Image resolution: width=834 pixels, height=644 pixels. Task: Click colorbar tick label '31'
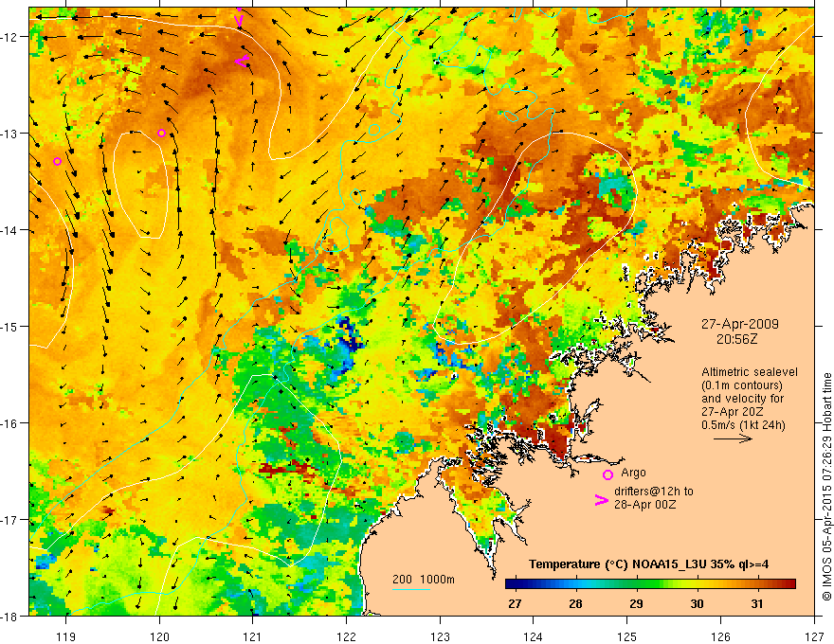click(x=757, y=604)
